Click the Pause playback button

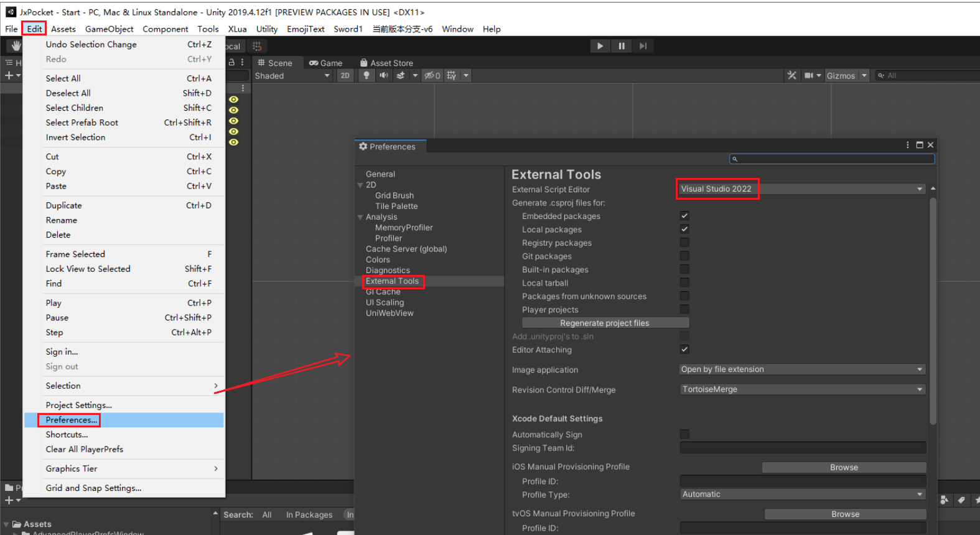click(x=621, y=46)
